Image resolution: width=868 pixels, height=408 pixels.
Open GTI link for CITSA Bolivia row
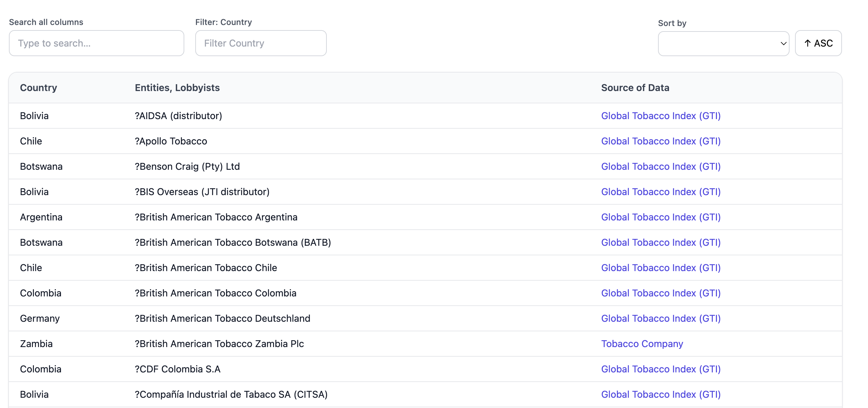[660, 394]
